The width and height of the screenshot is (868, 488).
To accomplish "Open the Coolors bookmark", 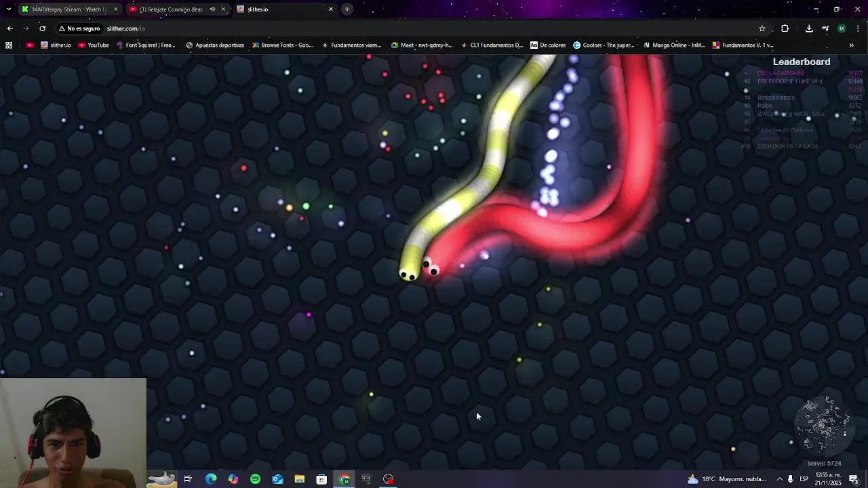I will pyautogui.click(x=604, y=45).
